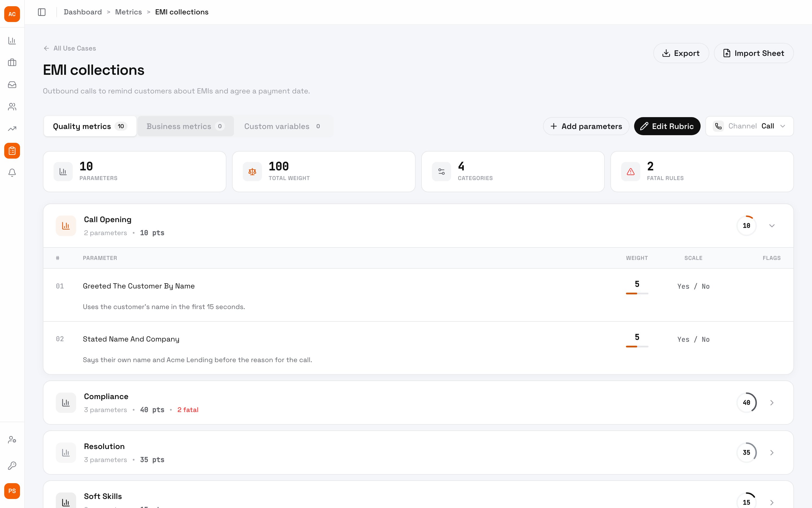Select the Greeted The Customer By Name row
Screen dimensions: 812x508
(418, 295)
